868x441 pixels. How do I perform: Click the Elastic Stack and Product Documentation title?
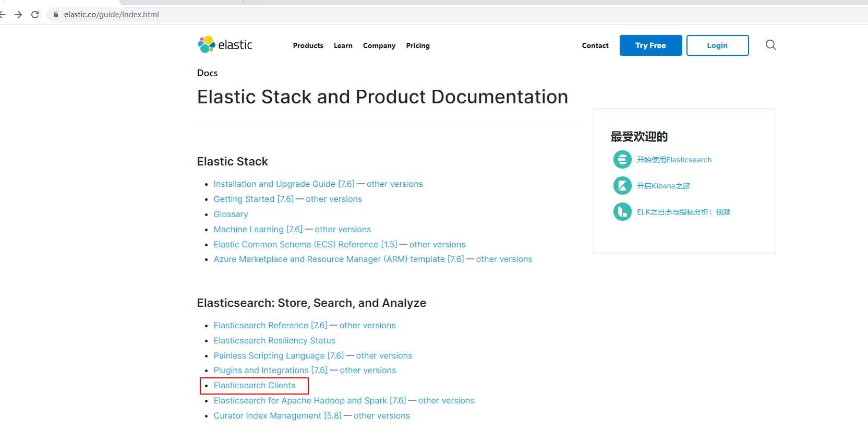tap(382, 97)
